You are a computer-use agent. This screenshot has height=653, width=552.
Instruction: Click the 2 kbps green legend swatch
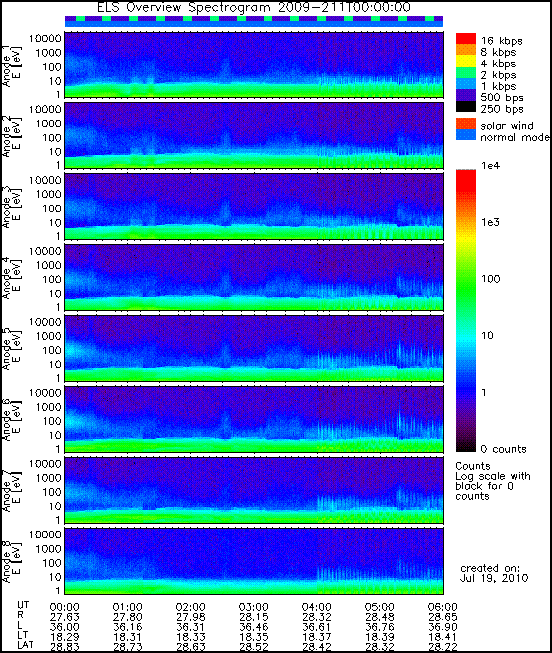pos(466,72)
